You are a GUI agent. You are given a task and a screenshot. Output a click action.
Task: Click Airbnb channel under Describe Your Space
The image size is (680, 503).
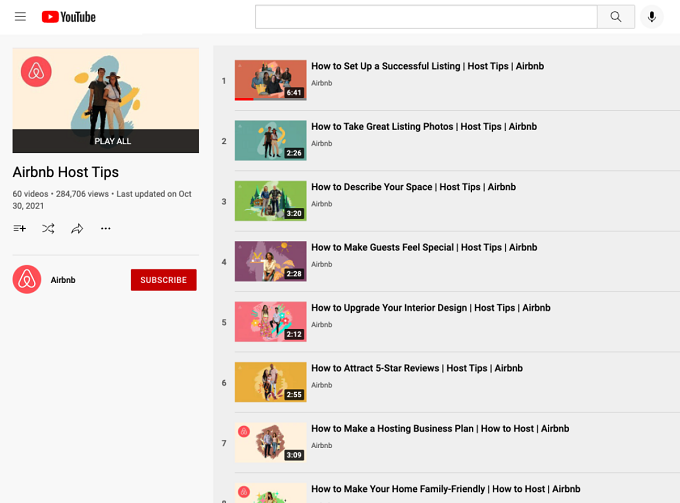click(322, 204)
